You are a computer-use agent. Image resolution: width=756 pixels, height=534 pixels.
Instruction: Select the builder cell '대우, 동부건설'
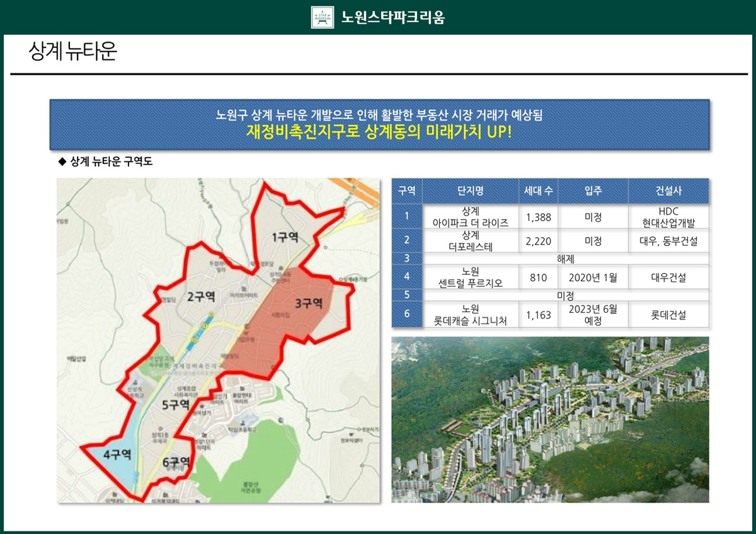668,241
